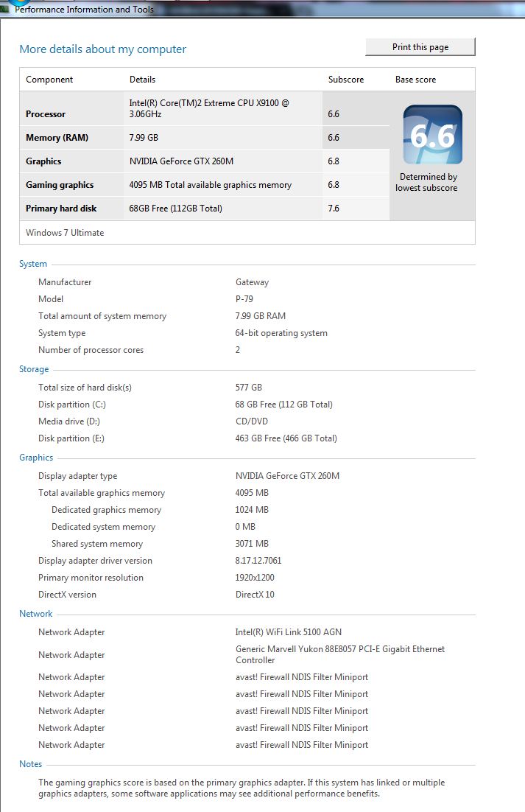Viewport: 525px width, 812px height.
Task: Select the 7.6 hard disk subscore
Action: pyautogui.click(x=334, y=209)
